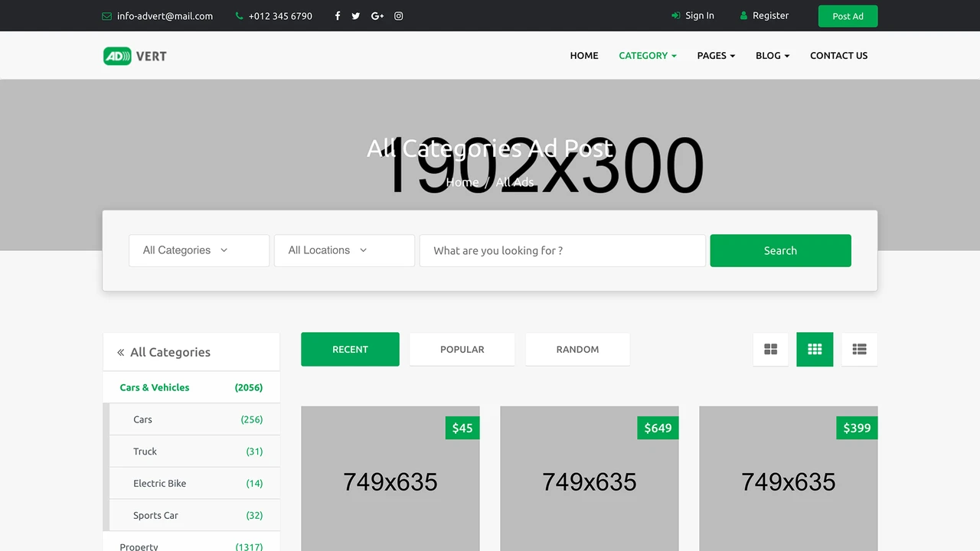Go to the Home menu item
The height and width of the screenshot is (551, 980).
584,56
